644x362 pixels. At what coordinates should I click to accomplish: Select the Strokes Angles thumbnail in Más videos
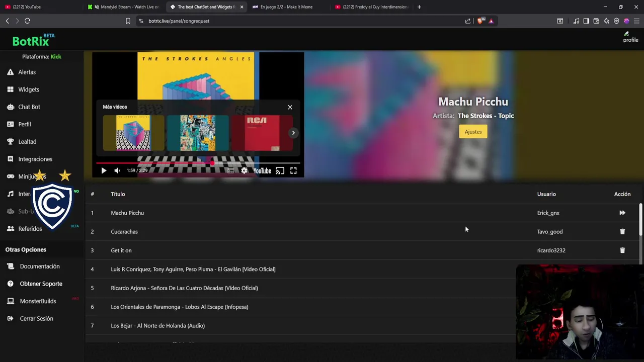(133, 133)
